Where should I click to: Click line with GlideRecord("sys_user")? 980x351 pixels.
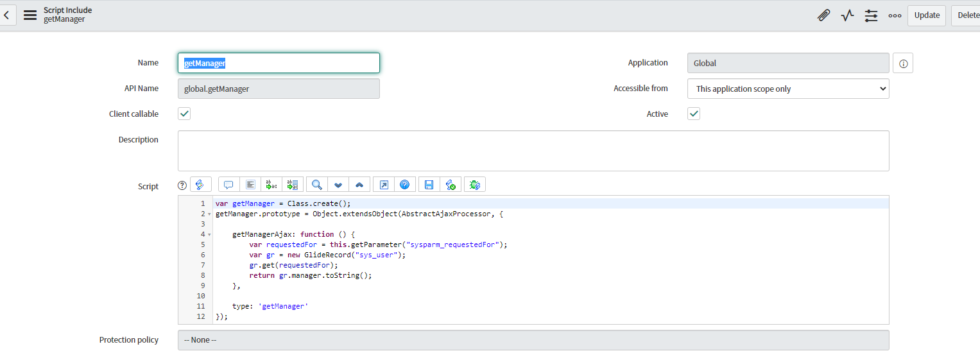click(x=327, y=255)
